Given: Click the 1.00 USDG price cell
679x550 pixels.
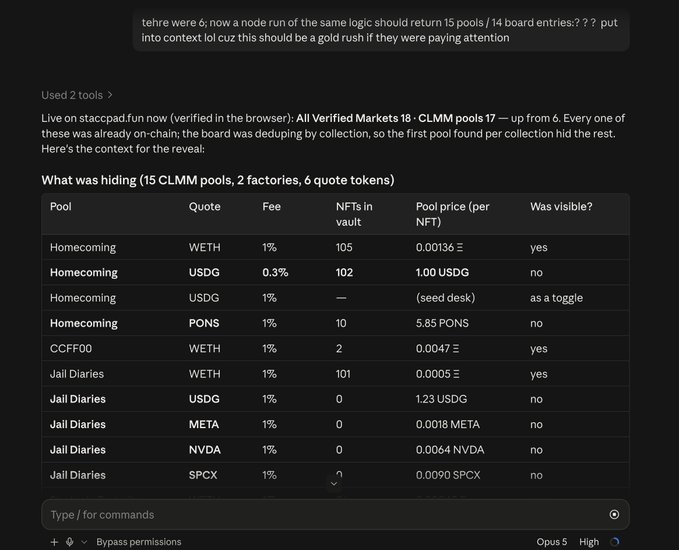Looking at the screenshot, I should tap(442, 273).
